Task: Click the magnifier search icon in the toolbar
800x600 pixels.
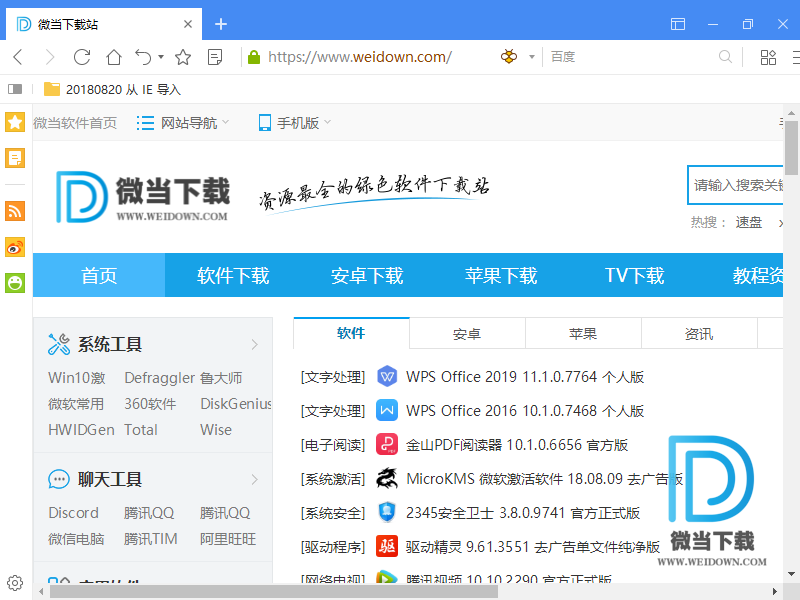Action: point(725,57)
